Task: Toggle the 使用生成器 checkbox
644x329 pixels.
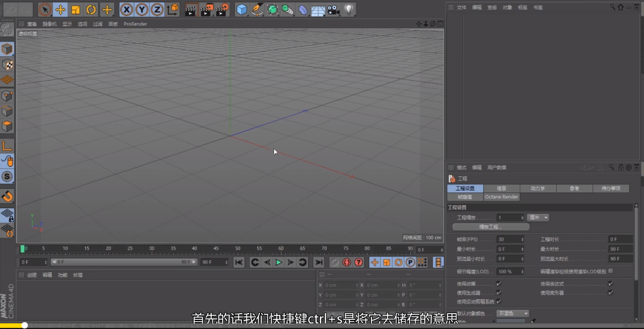Action: pyautogui.click(x=498, y=292)
